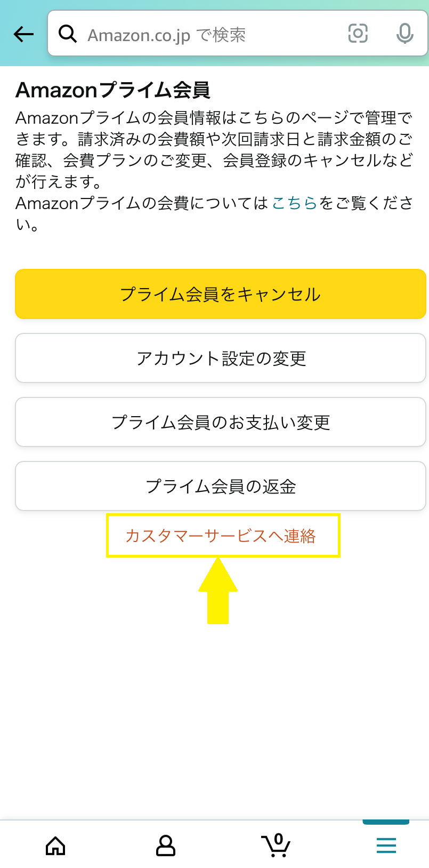Select プライム会員のお支払い変更 to change payment
The width and height of the screenshot is (429, 868).
(x=221, y=422)
